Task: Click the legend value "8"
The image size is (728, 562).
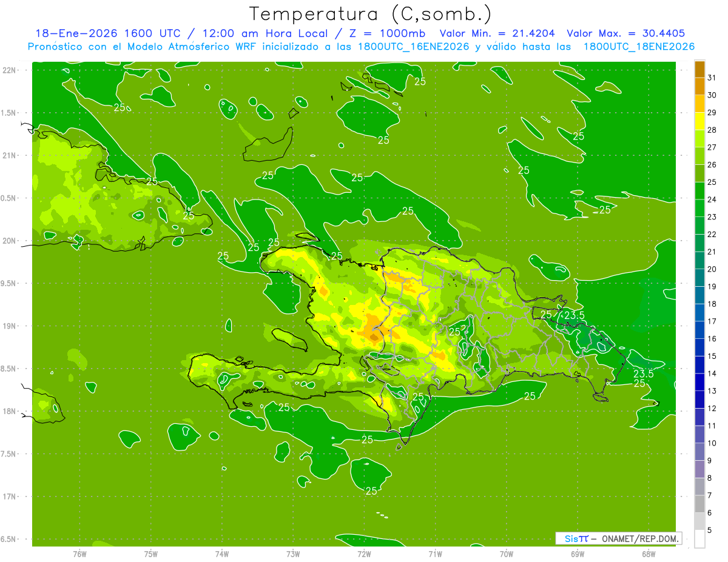Action: [710, 478]
